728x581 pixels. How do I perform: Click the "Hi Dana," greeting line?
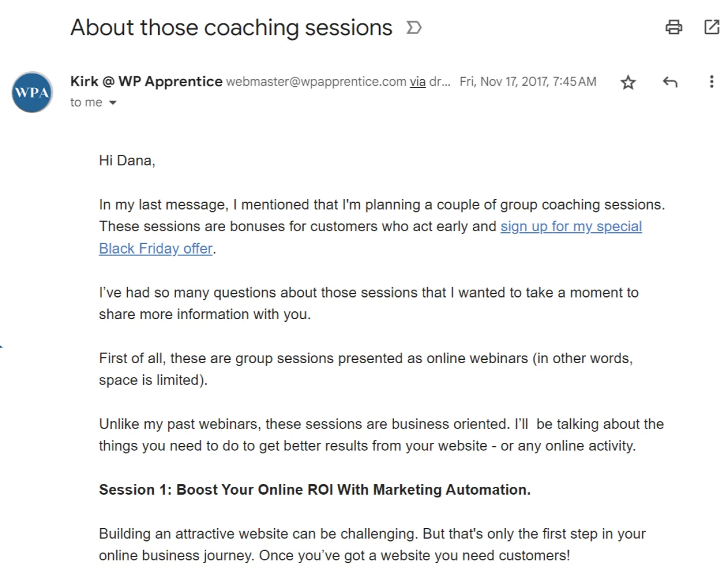tap(127, 161)
